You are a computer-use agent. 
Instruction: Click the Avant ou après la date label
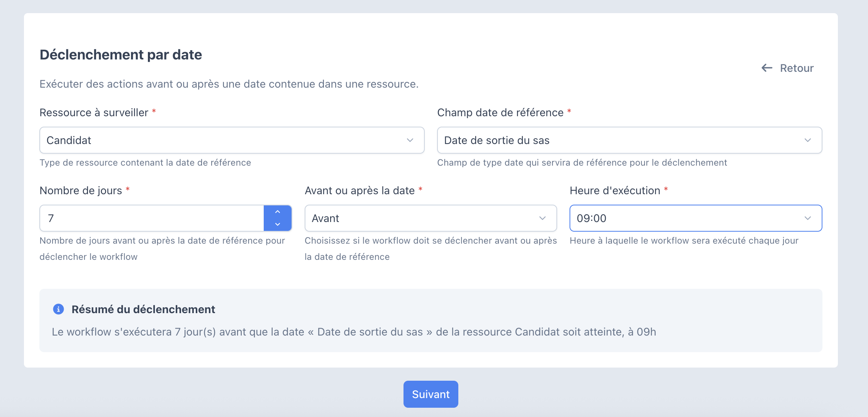[360, 191]
